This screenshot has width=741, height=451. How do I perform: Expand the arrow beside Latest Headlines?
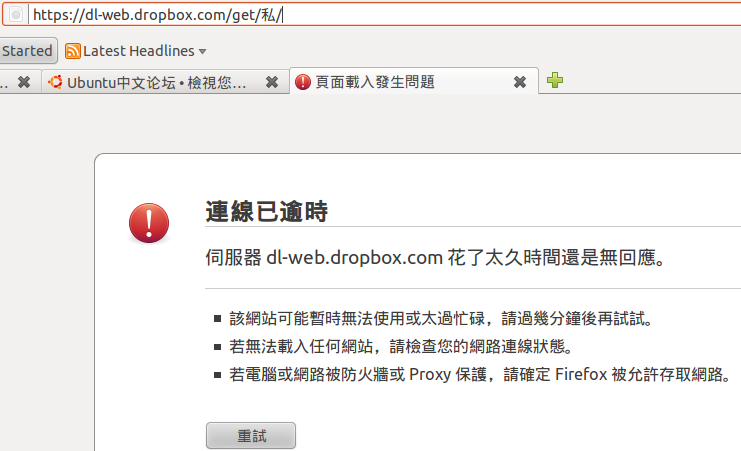coord(203,52)
